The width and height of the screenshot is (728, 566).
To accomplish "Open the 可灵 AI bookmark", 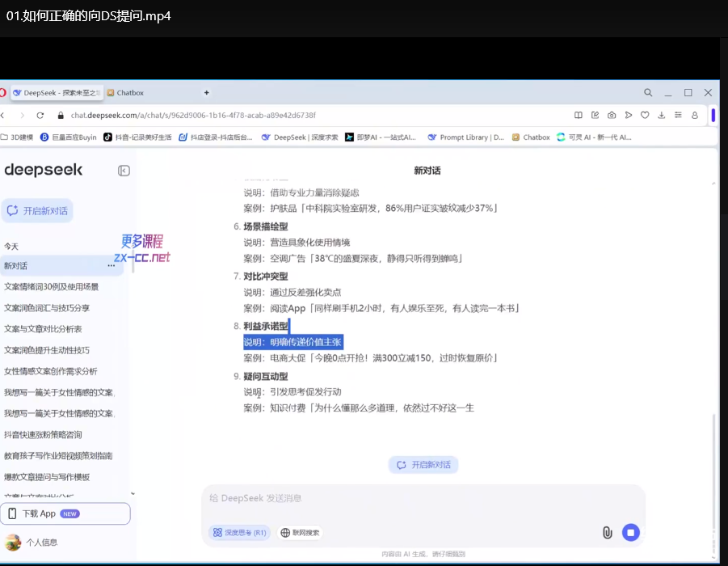I will (594, 137).
